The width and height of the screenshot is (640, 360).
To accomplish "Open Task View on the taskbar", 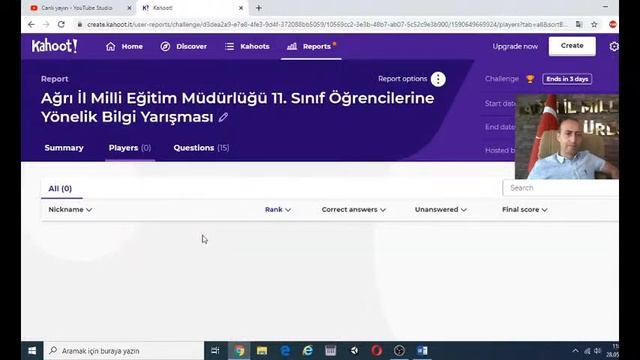I will coord(215,351).
